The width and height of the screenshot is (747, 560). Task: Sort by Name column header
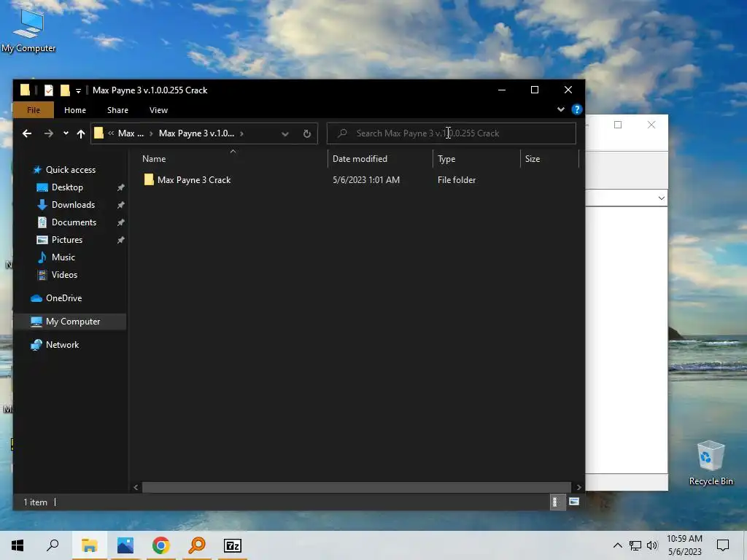click(154, 159)
